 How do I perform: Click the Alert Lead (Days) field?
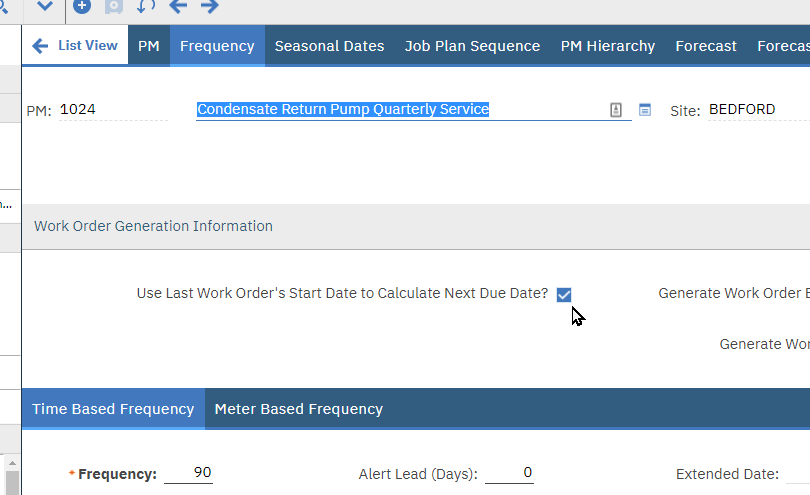click(x=510, y=473)
